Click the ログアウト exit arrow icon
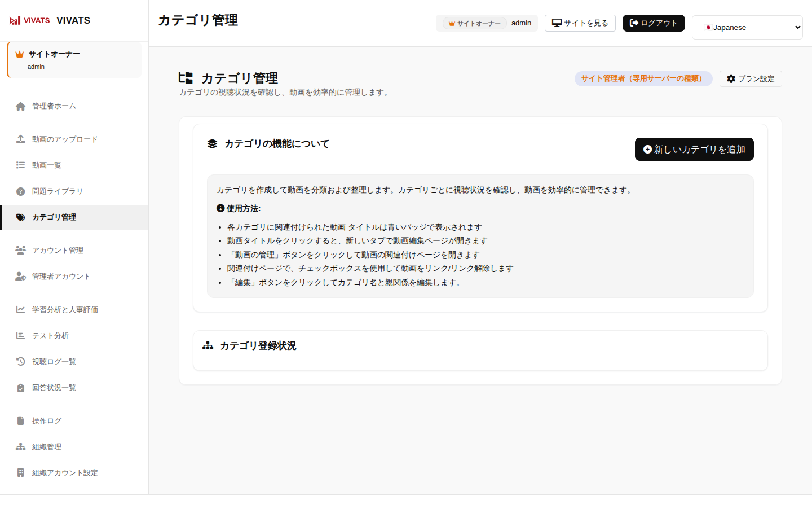Screen dimensions: 812x508 [634, 23]
